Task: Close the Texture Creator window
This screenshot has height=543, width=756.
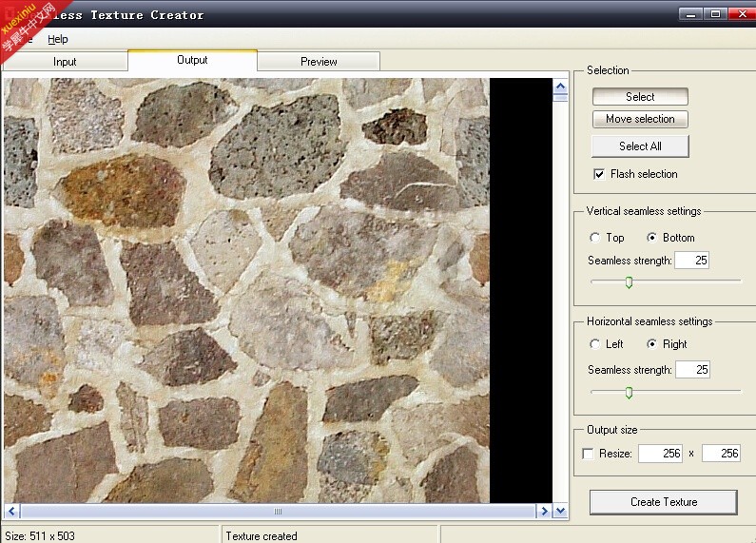Action: [742, 14]
